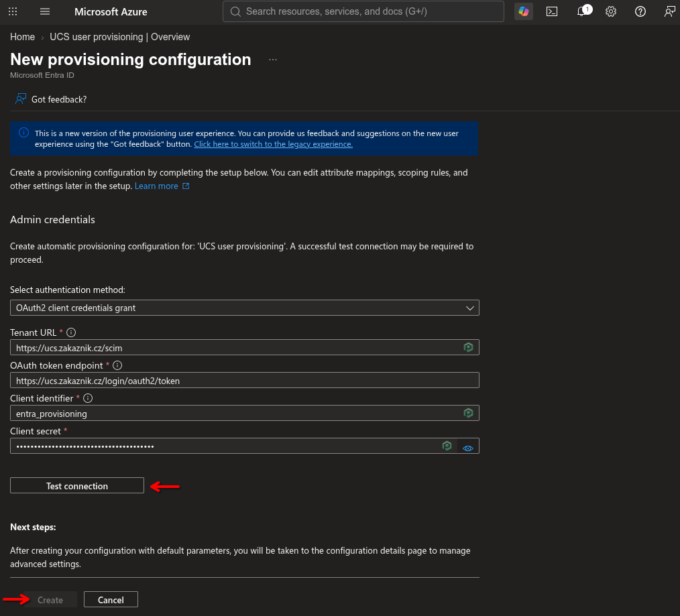Focus the search resources box
Screen dimensions: 680x616
coord(363,11)
